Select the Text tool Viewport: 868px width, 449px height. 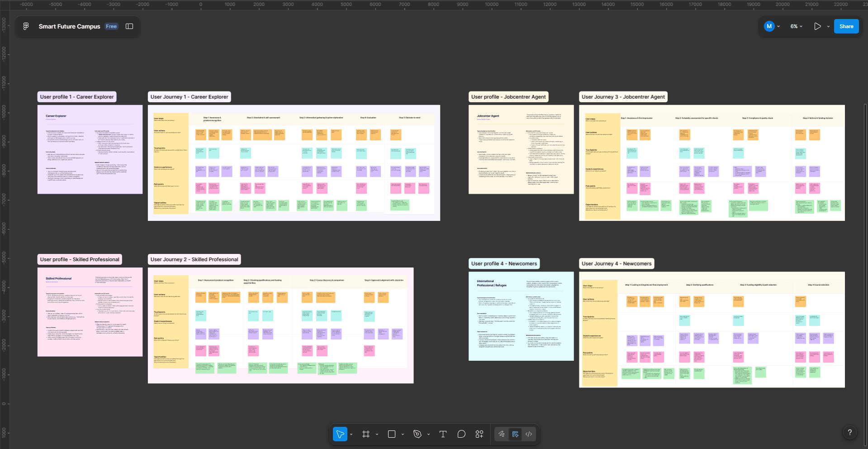[x=443, y=434]
